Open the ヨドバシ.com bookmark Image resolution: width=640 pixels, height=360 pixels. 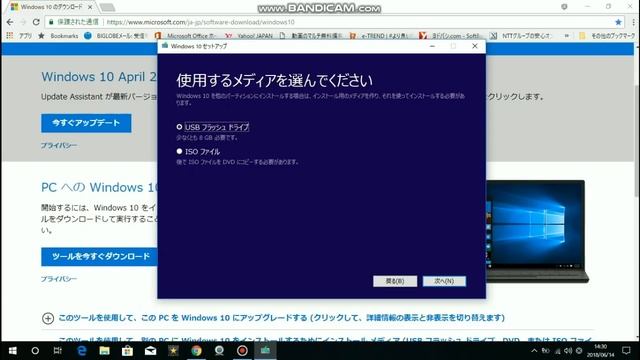click(x=451, y=36)
